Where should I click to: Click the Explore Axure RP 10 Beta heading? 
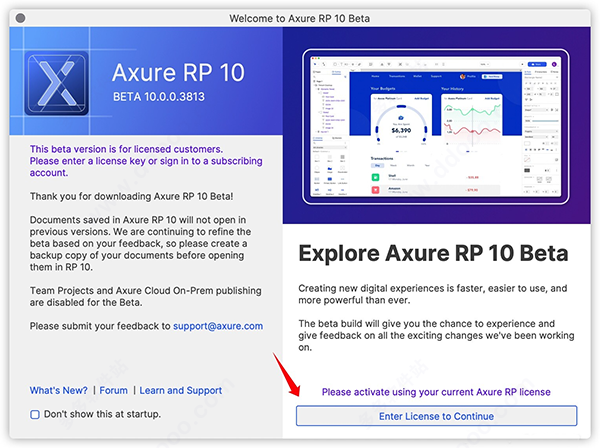[x=433, y=253]
